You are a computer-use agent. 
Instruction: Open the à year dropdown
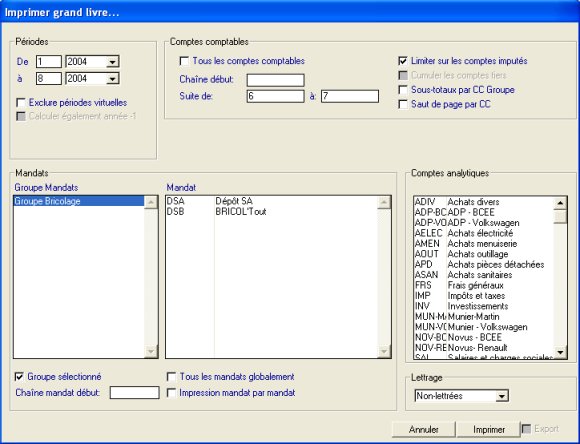(x=112, y=79)
